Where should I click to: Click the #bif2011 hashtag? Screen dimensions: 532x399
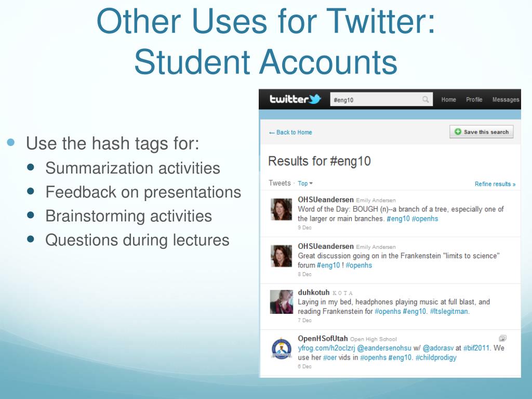[476, 348]
